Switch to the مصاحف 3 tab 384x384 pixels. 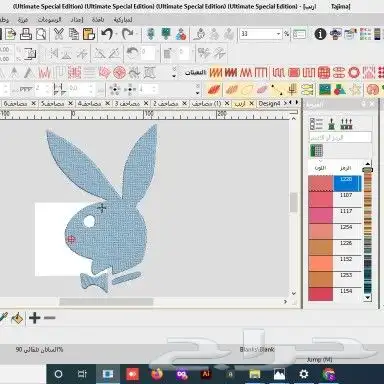[x=128, y=104]
